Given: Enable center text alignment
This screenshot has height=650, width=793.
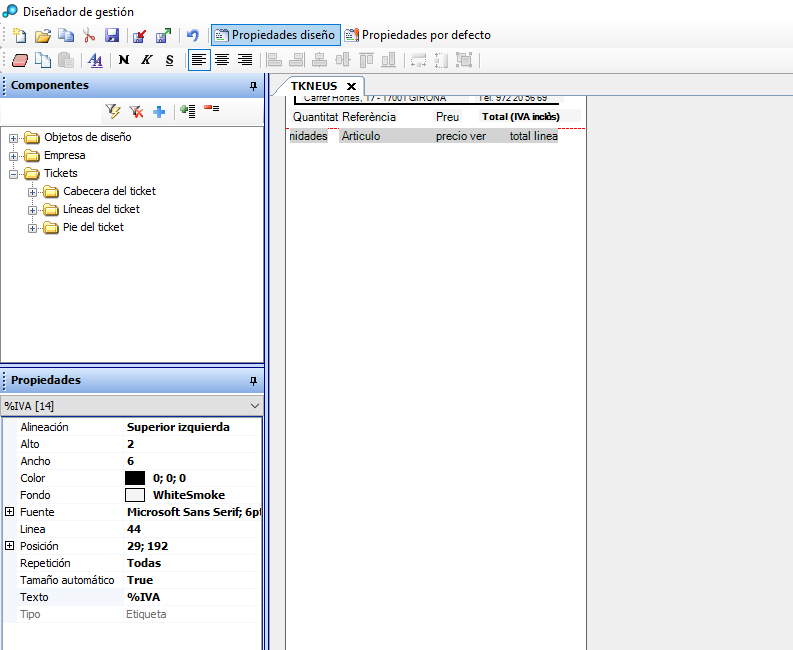Looking at the screenshot, I should (x=222, y=60).
